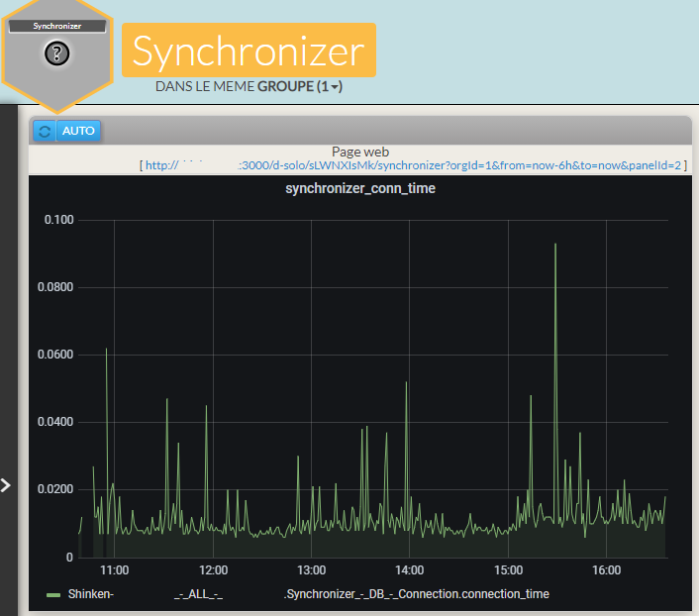Click the refresh icon beside AUTO
The image size is (699, 616).
44,131
